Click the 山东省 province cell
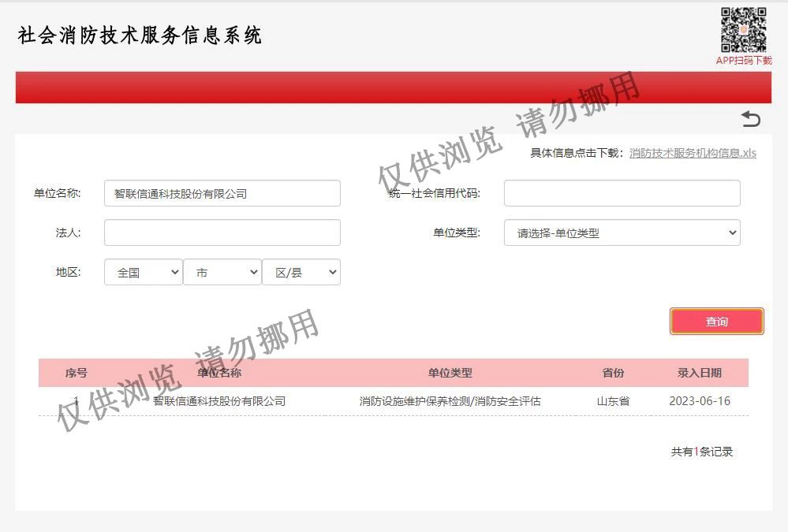Viewport: 788px width, 532px height. click(613, 401)
